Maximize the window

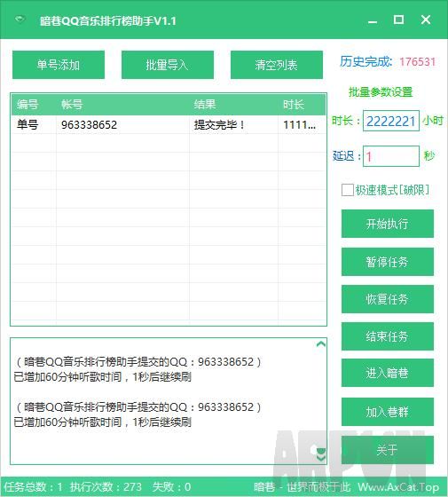pos(398,20)
